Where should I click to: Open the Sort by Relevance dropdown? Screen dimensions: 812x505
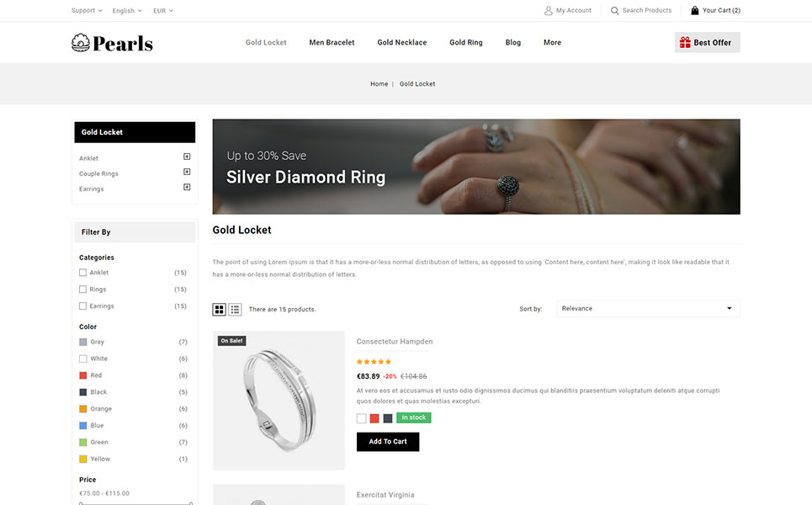pyautogui.click(x=648, y=309)
